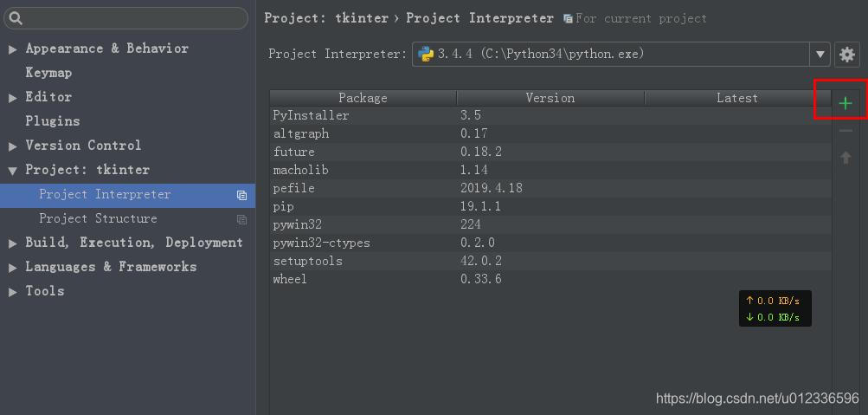Sort packages by the Version column header
Screen dimensions: 868x415
pos(550,98)
